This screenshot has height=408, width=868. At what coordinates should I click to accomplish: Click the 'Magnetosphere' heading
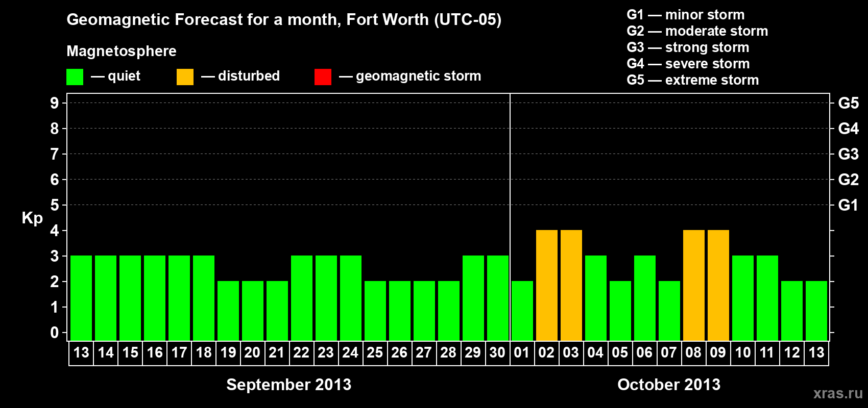(122, 51)
